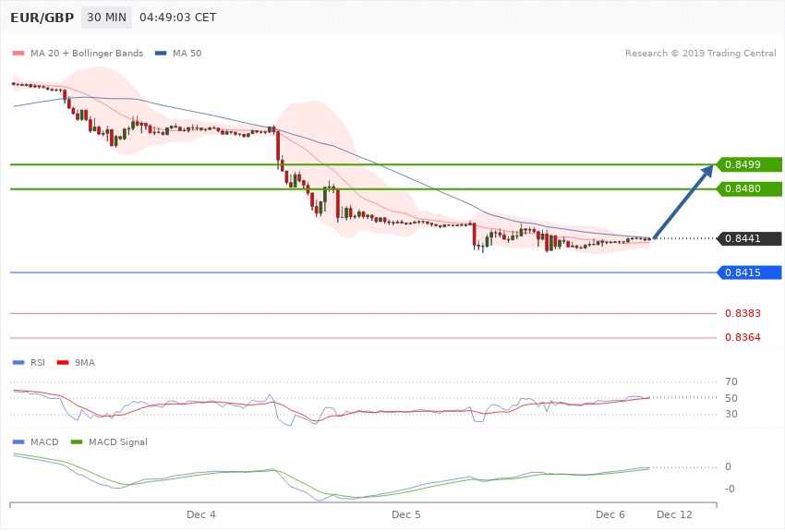Screen dimensions: 785x532
Task: Click the dark 0.8441 current price tag
Action: tap(750, 238)
